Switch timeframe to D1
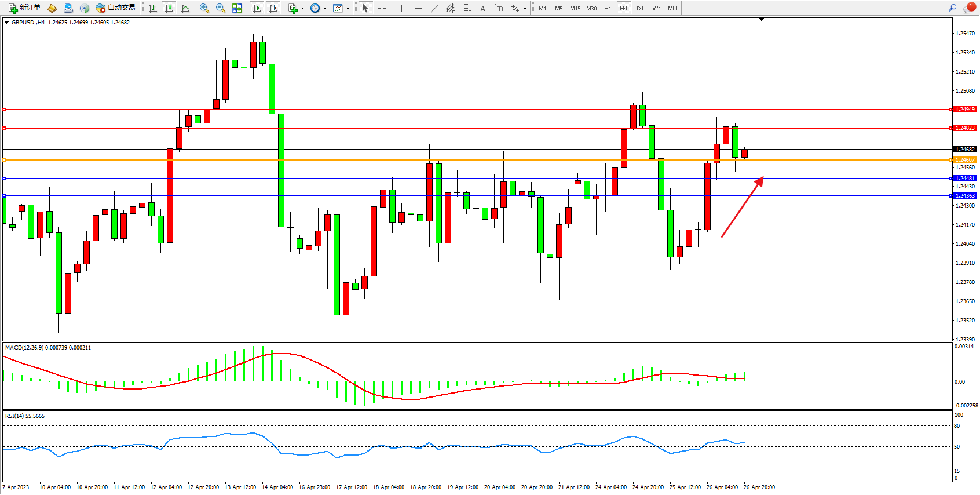Screen dimensions: 980x495 [640, 8]
